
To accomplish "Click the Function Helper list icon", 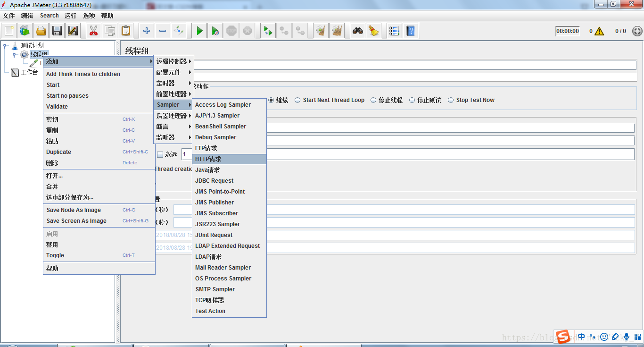I will pyautogui.click(x=395, y=31).
